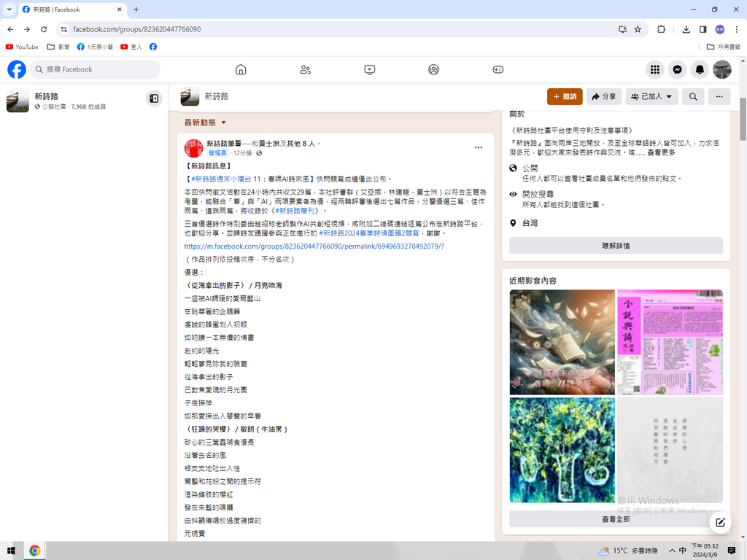
Task: Open the Friends icon in navbar
Action: pos(305,69)
